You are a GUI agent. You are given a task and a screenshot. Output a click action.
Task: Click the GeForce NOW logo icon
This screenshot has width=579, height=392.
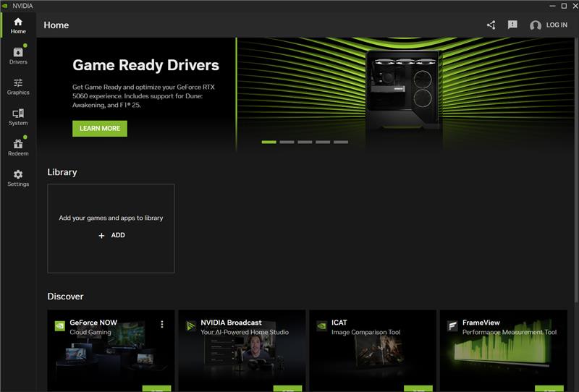(x=60, y=326)
